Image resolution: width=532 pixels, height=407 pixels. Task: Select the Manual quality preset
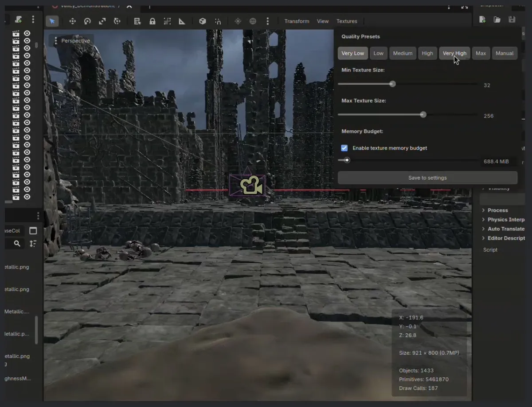point(505,53)
